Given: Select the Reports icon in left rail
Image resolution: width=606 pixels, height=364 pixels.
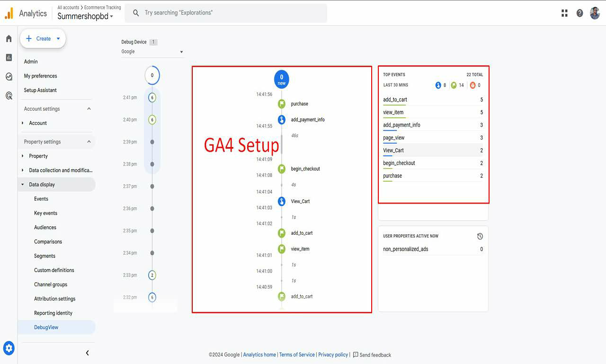Looking at the screenshot, I should tap(8, 57).
